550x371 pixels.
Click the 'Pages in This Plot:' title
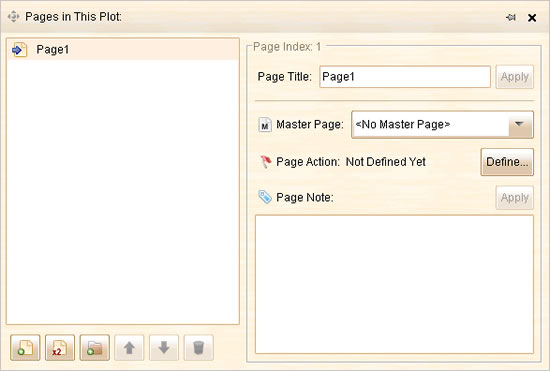tap(73, 16)
